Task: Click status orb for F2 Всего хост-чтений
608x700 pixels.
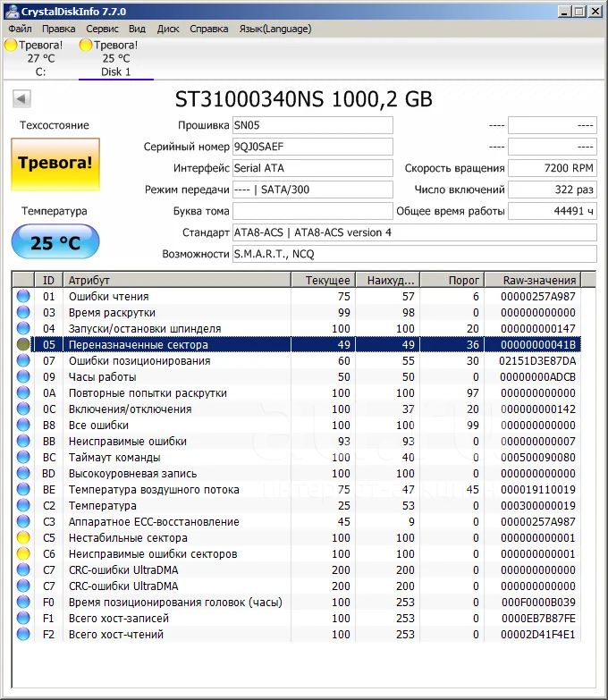Action: tap(23, 634)
